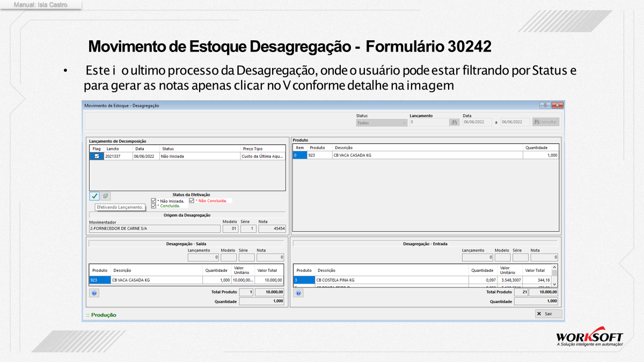This screenshot has height=362, width=644.
Task: Click the help icon in Desagregação - Entrada panel
Action: (x=299, y=293)
